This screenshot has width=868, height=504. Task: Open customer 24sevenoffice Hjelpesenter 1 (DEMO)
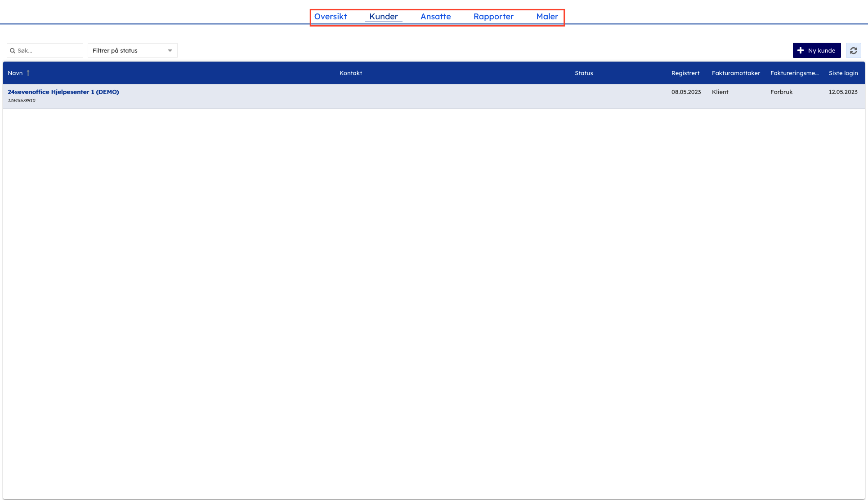[63, 92]
